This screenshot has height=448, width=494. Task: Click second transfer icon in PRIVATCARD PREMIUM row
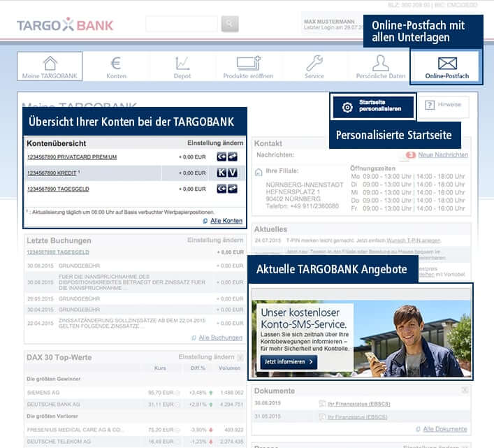click(x=233, y=157)
